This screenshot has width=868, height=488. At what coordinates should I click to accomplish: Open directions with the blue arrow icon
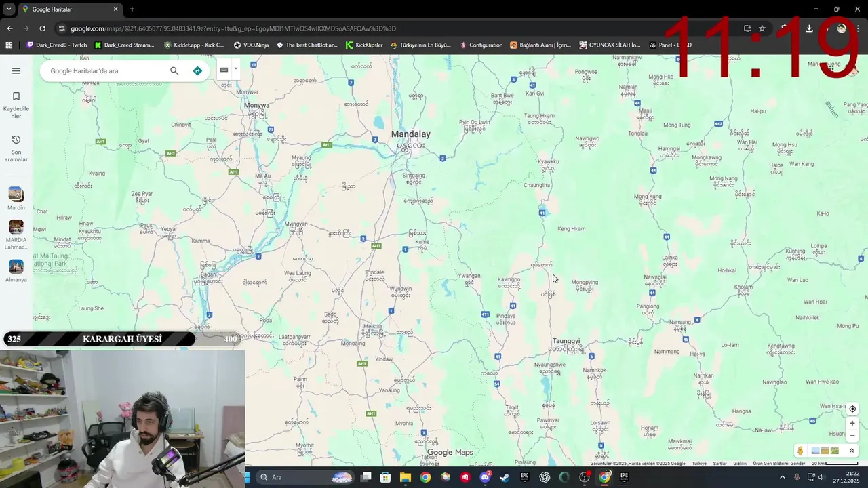pos(197,70)
